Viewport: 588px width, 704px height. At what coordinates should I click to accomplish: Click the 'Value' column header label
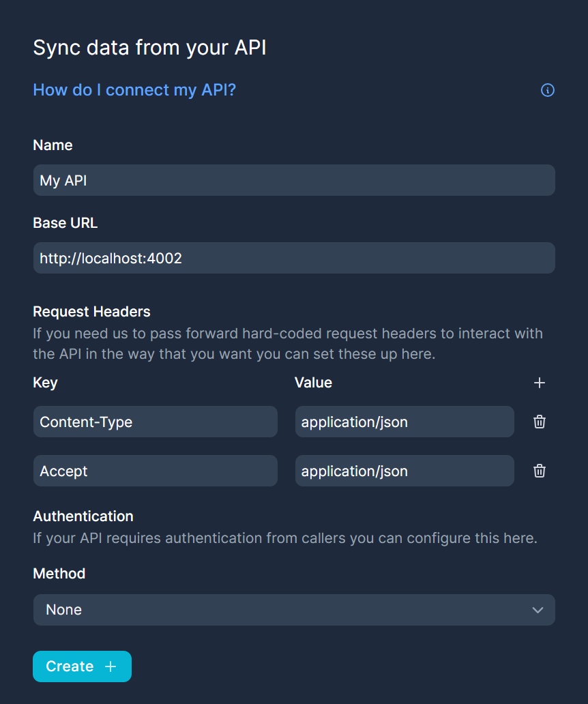(x=313, y=383)
